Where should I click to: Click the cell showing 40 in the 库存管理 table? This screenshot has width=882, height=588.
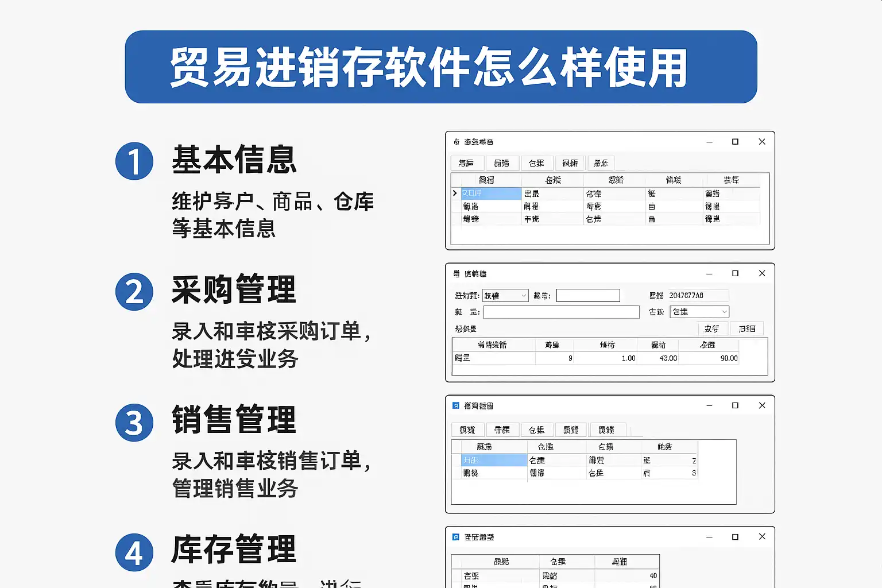[627, 575]
